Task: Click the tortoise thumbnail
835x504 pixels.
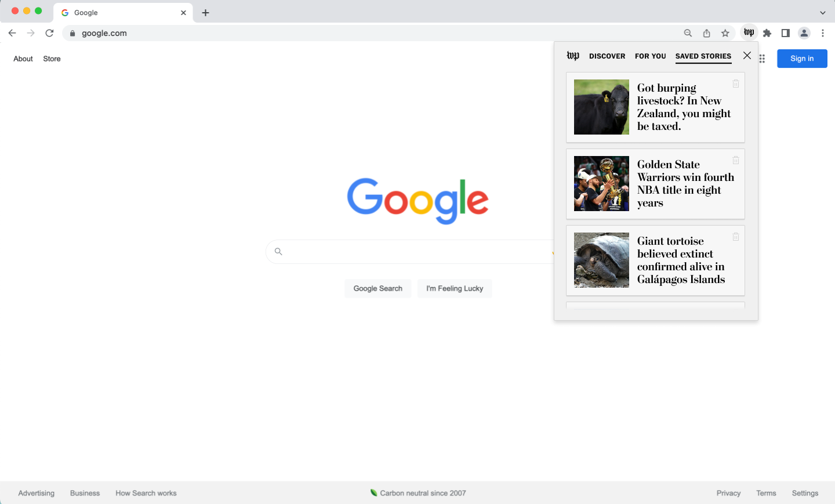Action: (x=601, y=260)
